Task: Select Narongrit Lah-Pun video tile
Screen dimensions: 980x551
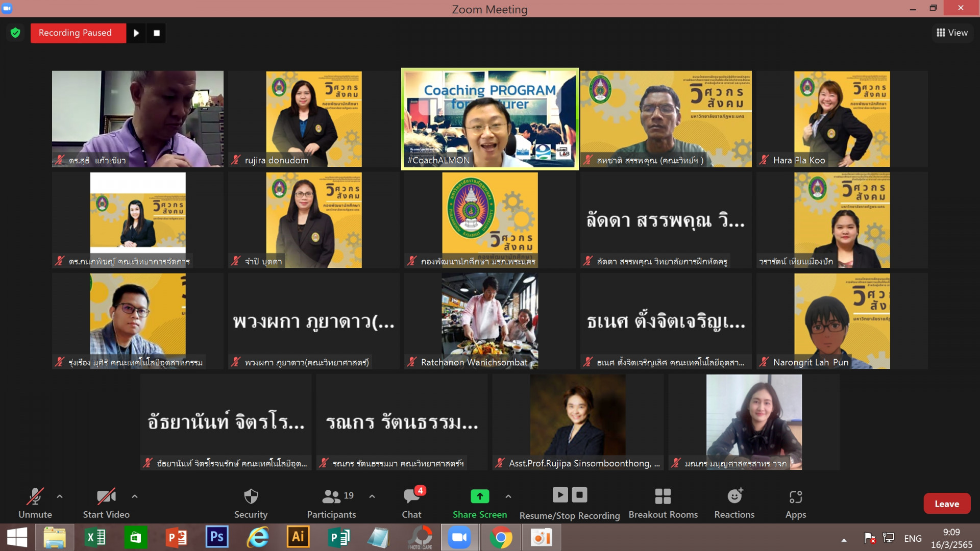Action: tap(842, 321)
